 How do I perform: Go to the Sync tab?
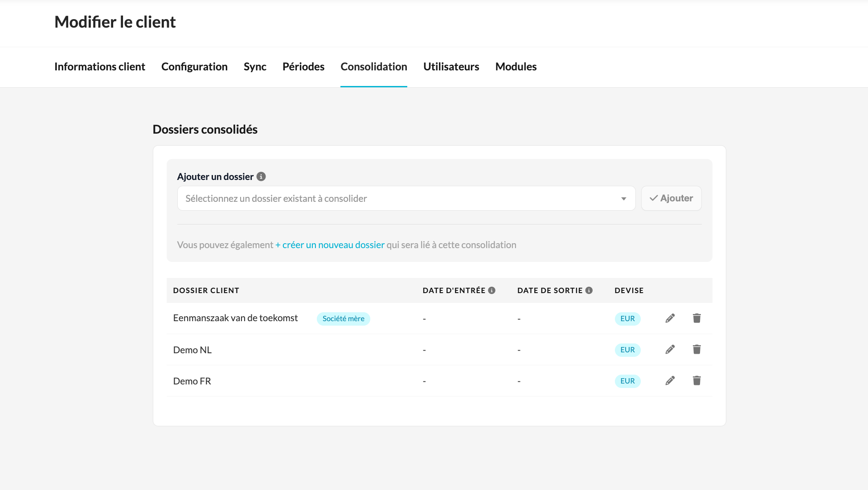[x=255, y=67]
